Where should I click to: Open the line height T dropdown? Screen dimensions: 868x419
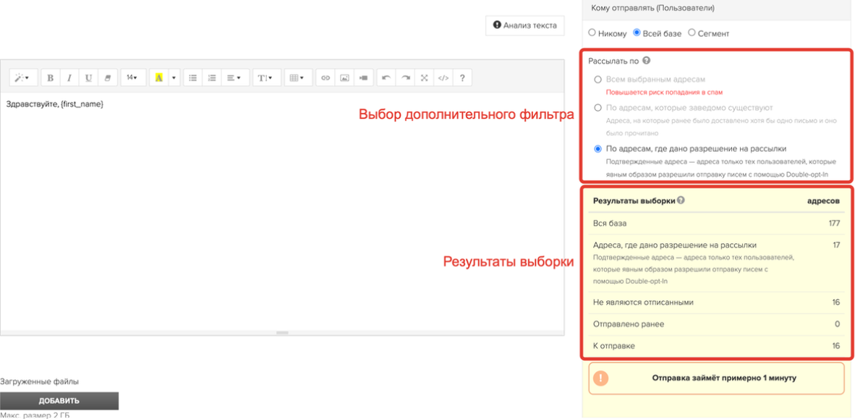tap(266, 78)
